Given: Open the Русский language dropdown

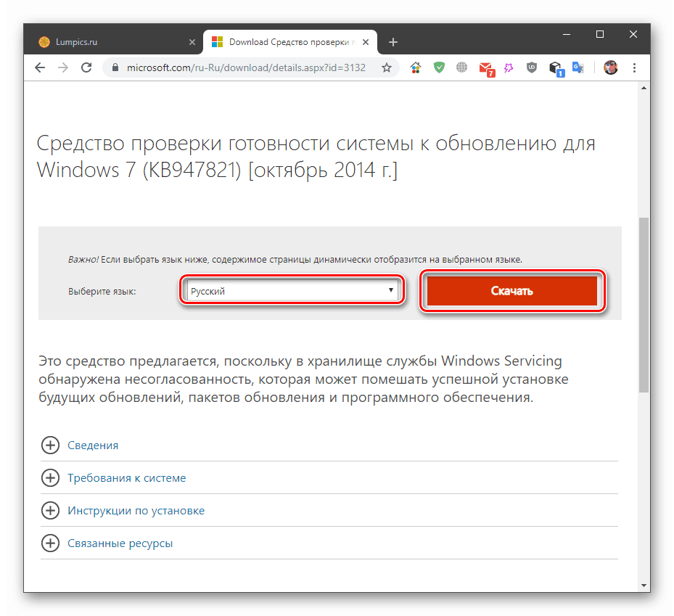Looking at the screenshot, I should pos(292,291).
